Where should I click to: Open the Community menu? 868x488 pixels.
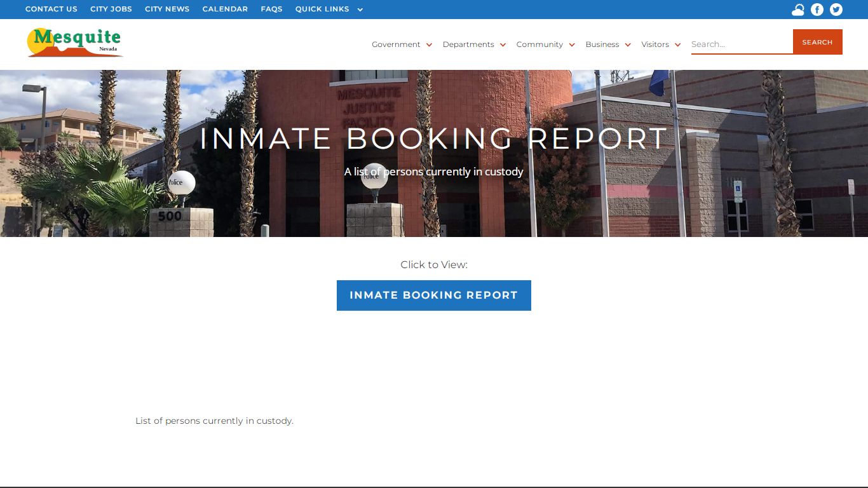[539, 44]
